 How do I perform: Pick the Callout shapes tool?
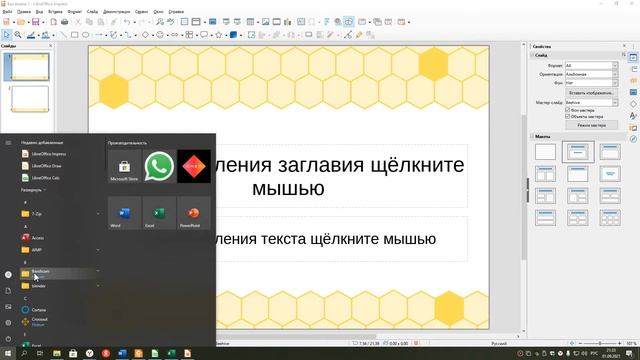click(204, 35)
